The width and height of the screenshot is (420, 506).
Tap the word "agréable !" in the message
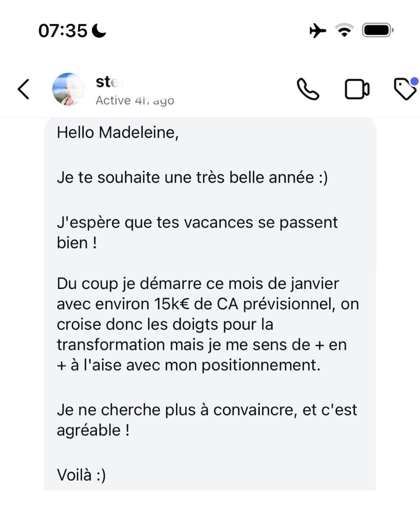[93, 430]
